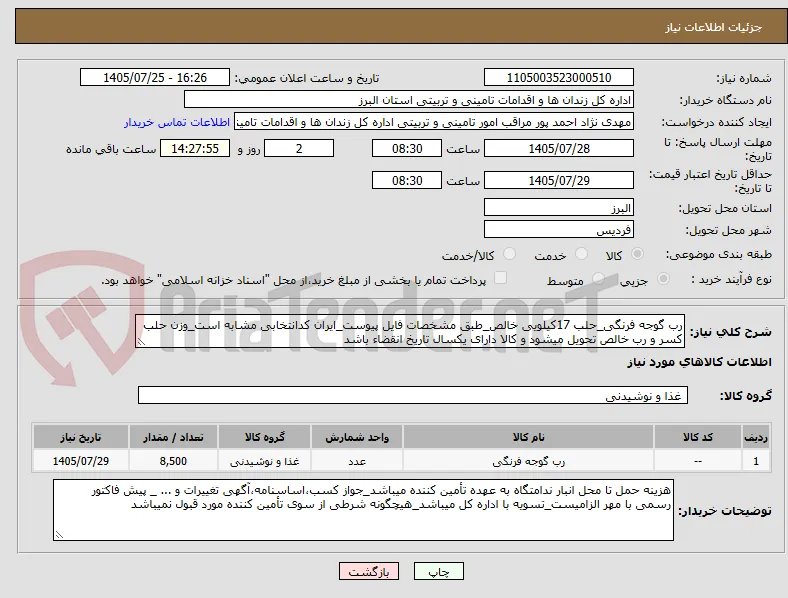
Task: Click the request creator name field
Action: 434,122
